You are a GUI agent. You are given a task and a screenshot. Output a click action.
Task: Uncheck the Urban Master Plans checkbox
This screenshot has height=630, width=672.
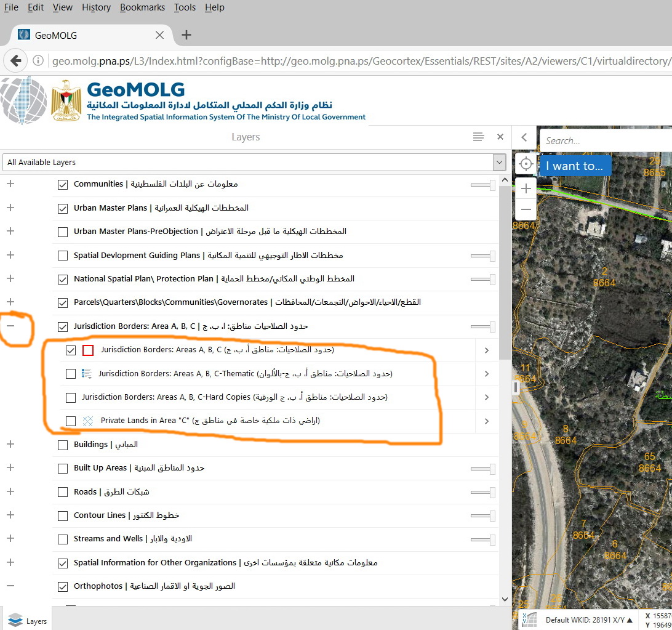click(63, 208)
